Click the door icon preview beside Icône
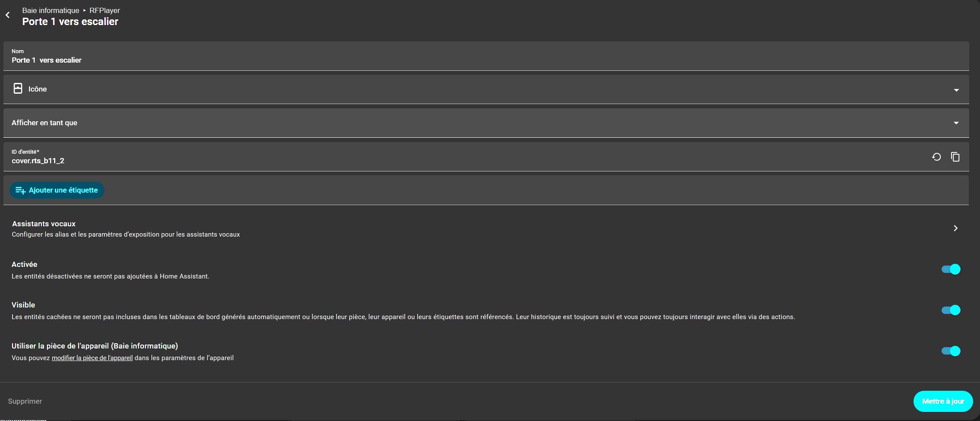The width and height of the screenshot is (980, 421). (18, 89)
